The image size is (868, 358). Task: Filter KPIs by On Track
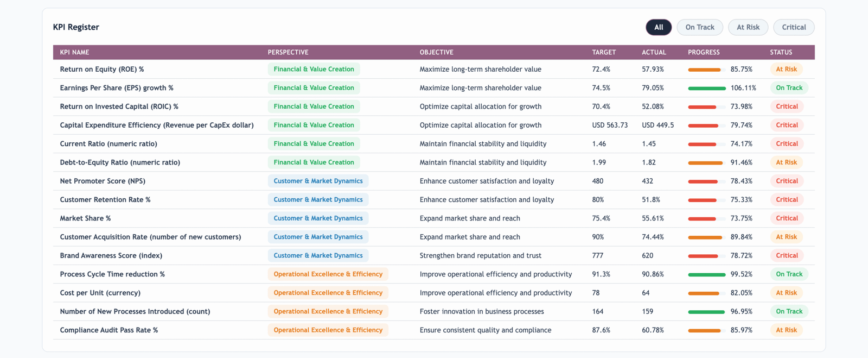click(700, 27)
